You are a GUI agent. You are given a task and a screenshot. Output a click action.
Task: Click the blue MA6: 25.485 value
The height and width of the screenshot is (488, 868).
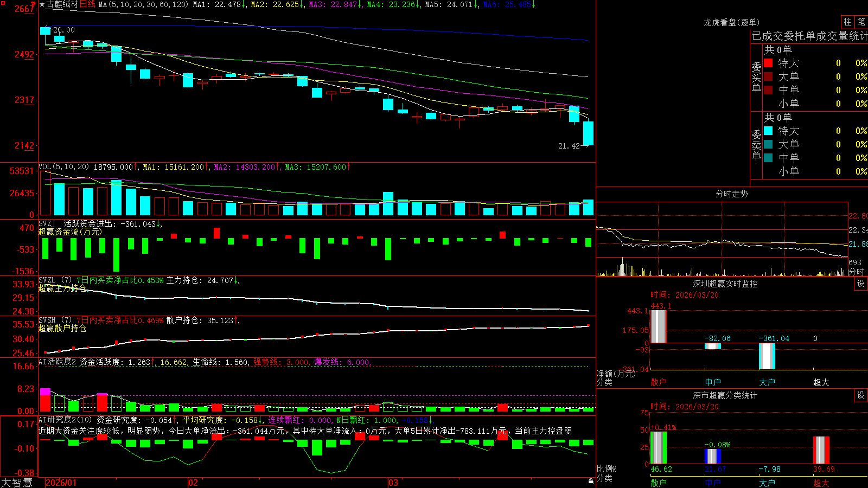(507, 4)
